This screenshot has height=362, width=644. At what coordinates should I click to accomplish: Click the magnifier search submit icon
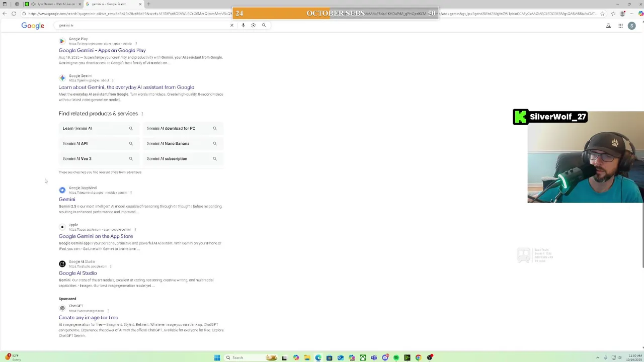[264, 25]
